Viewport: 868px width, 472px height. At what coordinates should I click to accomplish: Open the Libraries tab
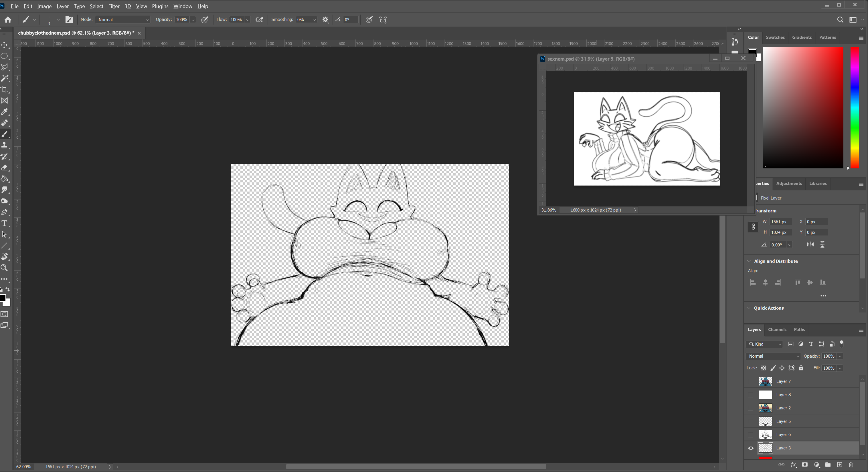tap(818, 184)
